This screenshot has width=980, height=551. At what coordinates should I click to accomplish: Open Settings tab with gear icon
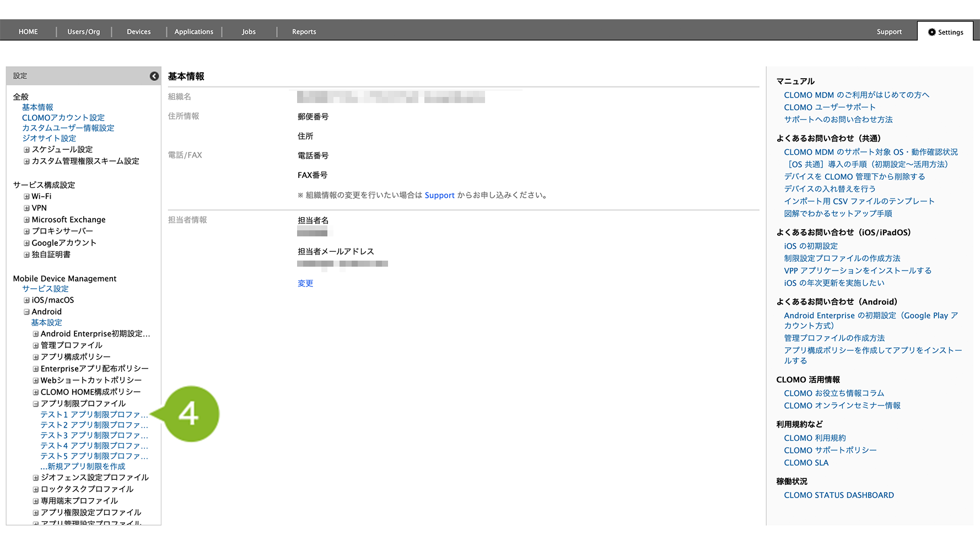click(x=945, y=32)
